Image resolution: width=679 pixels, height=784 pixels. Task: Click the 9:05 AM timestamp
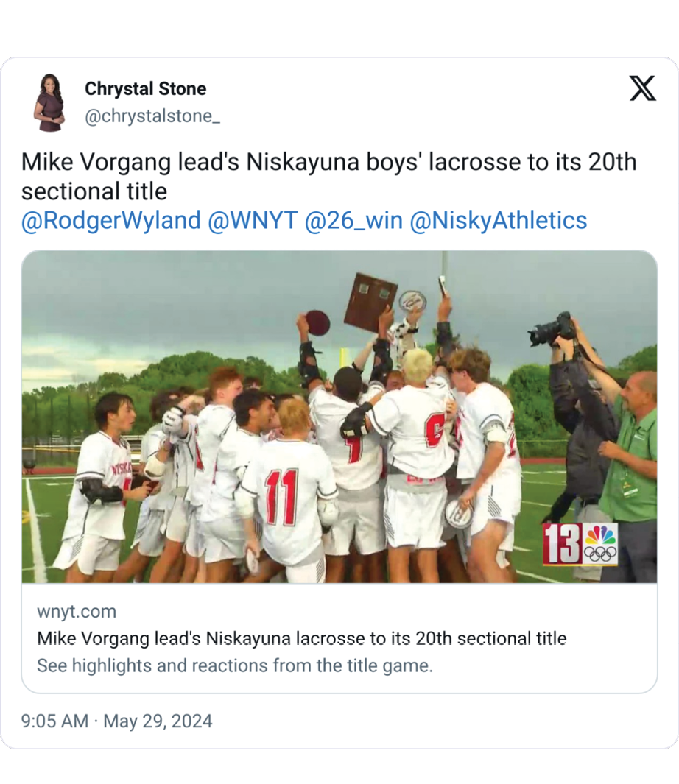(54, 721)
